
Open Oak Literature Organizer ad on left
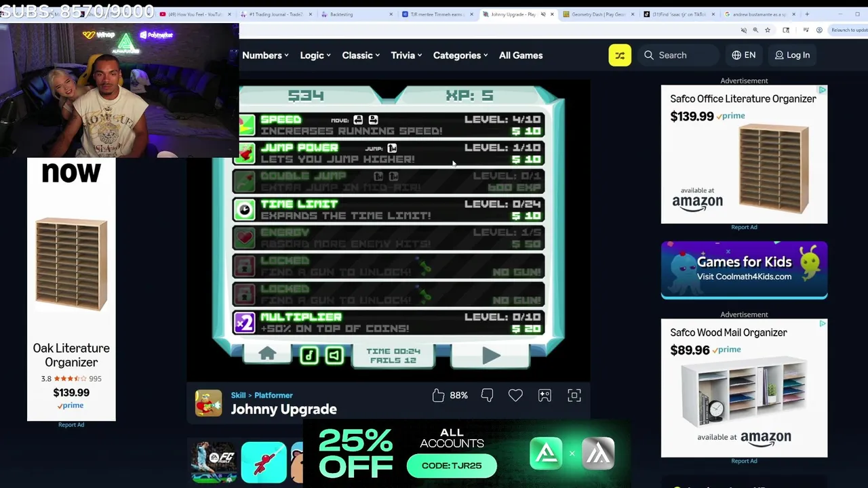click(71, 289)
